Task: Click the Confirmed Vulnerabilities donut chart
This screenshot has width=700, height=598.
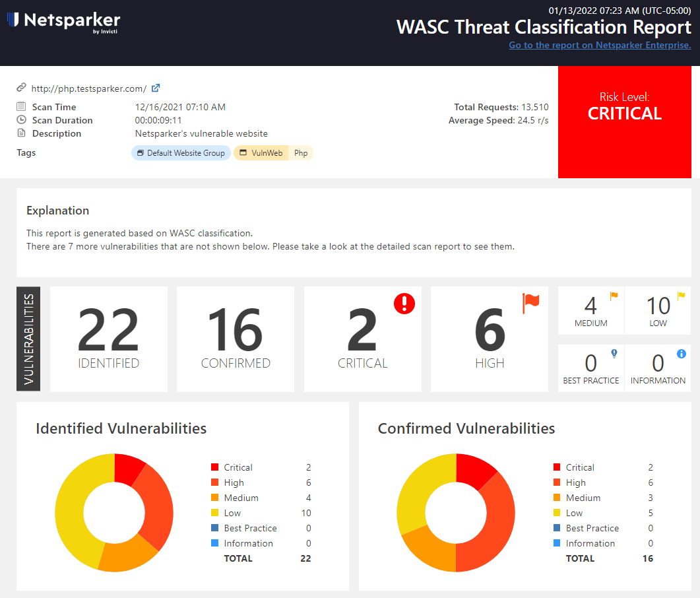Action: (456, 512)
